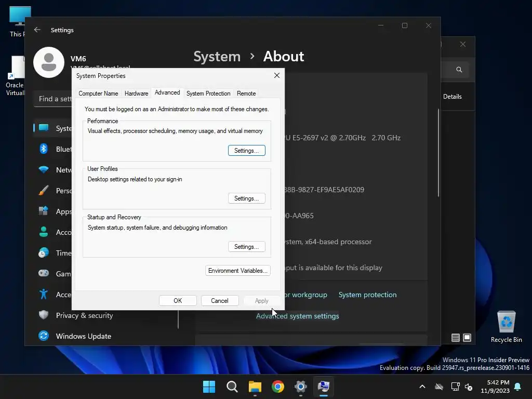Switch to the Hardware tab
Image resolution: width=532 pixels, height=399 pixels.
coord(137,94)
